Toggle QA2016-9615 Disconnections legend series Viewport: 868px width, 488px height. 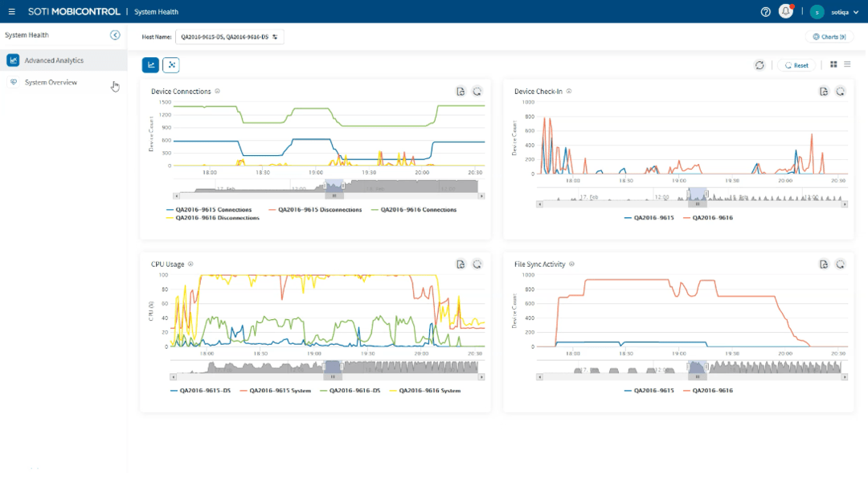point(315,210)
